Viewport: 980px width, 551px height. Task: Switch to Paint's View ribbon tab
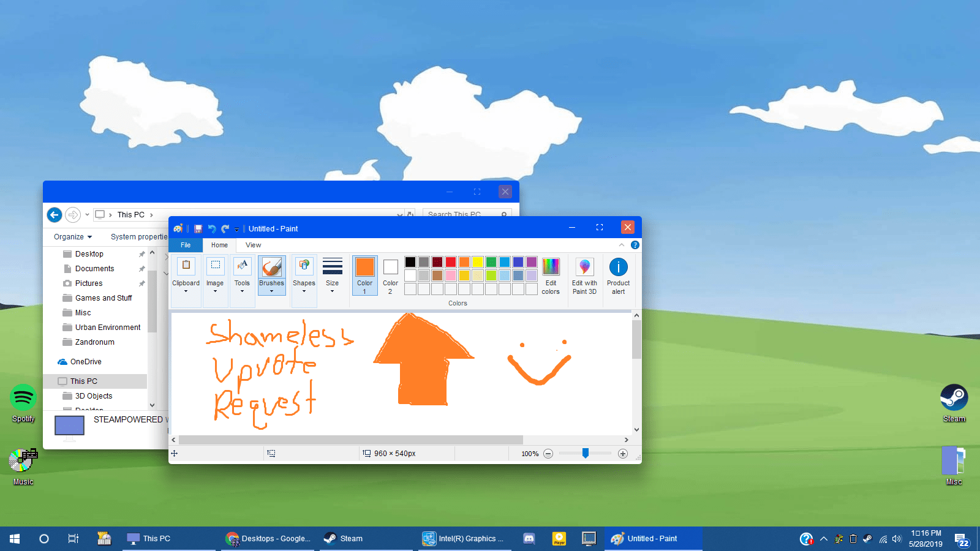click(253, 245)
